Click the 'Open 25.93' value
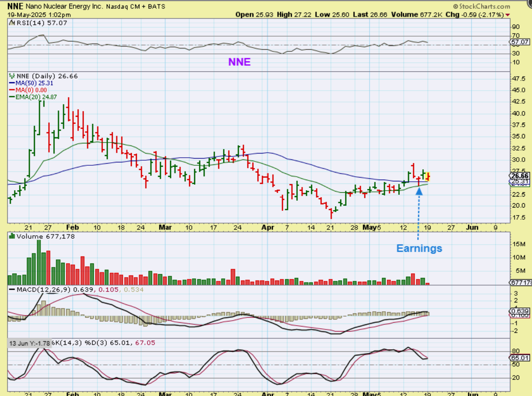532x396 pixels. pos(254,15)
